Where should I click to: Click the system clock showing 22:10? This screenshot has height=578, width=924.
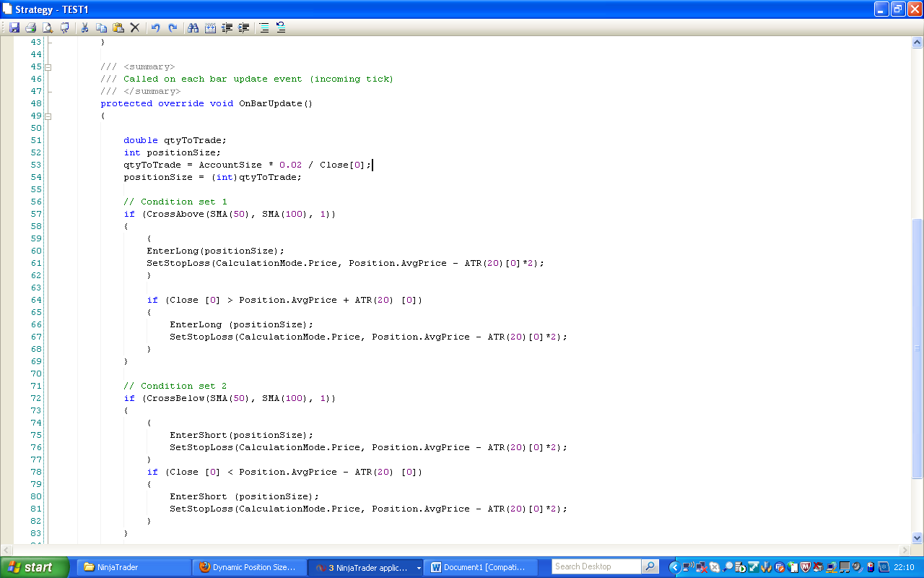904,567
